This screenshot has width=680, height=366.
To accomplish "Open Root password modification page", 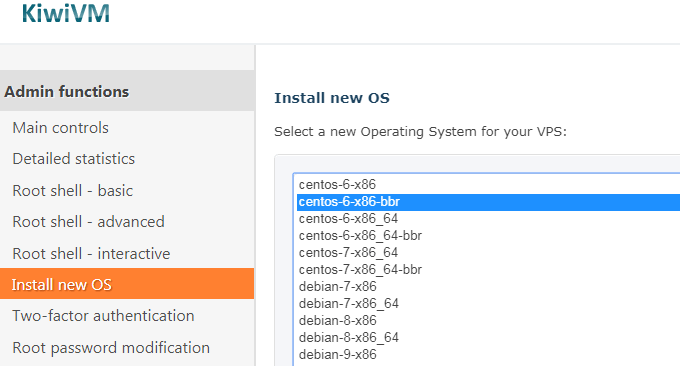I will [x=111, y=348].
